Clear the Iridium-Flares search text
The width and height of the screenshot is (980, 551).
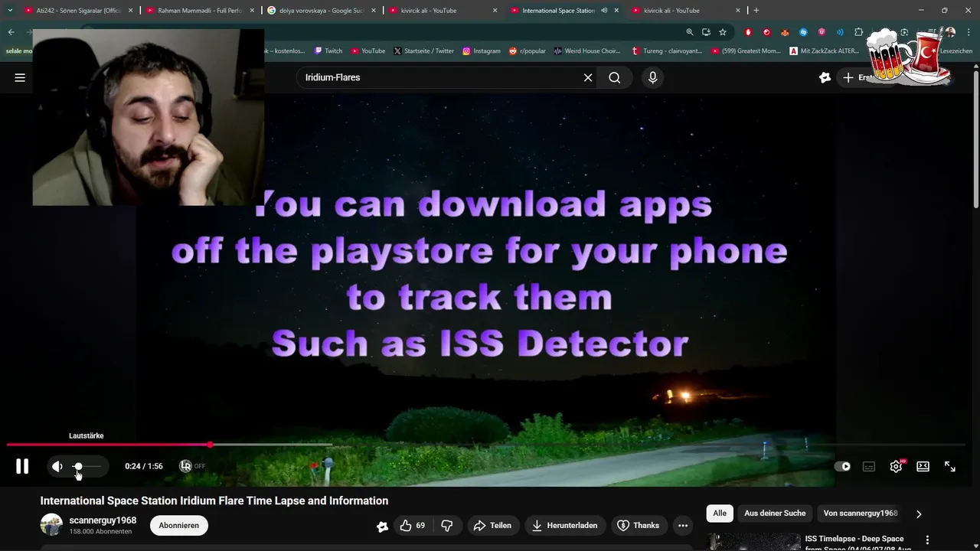[x=588, y=77]
